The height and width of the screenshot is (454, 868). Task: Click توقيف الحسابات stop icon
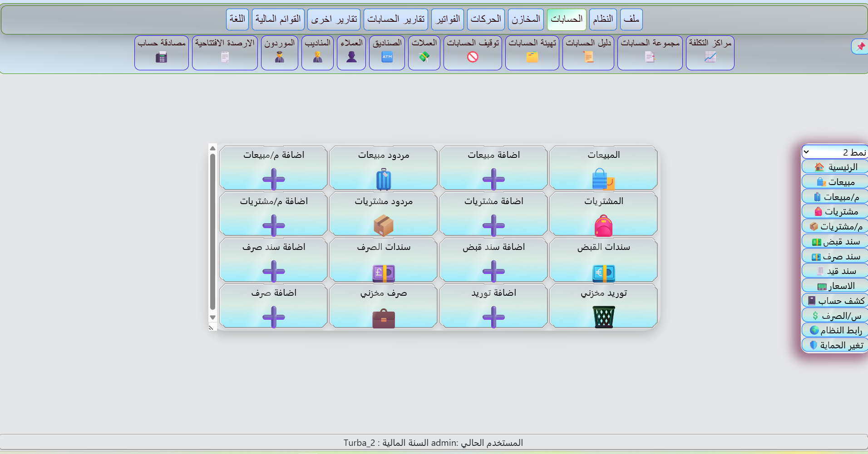click(x=473, y=53)
